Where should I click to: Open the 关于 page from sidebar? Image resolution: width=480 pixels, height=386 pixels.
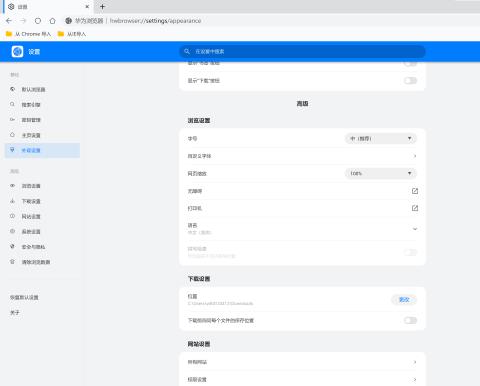pyautogui.click(x=15, y=313)
